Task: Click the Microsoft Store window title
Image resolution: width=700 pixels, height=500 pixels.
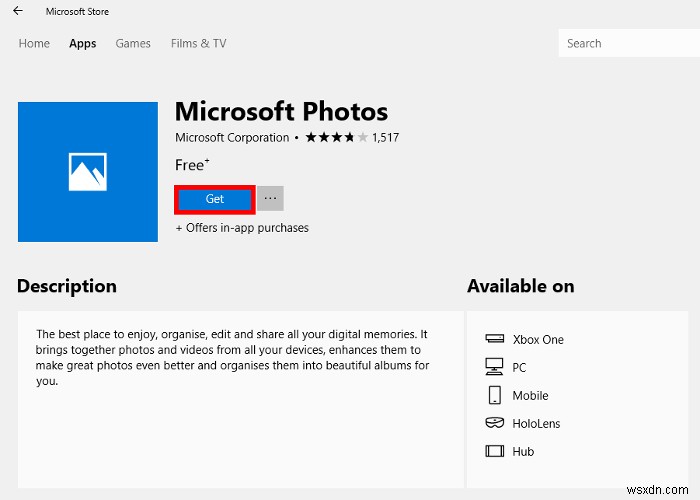Action: click(77, 12)
